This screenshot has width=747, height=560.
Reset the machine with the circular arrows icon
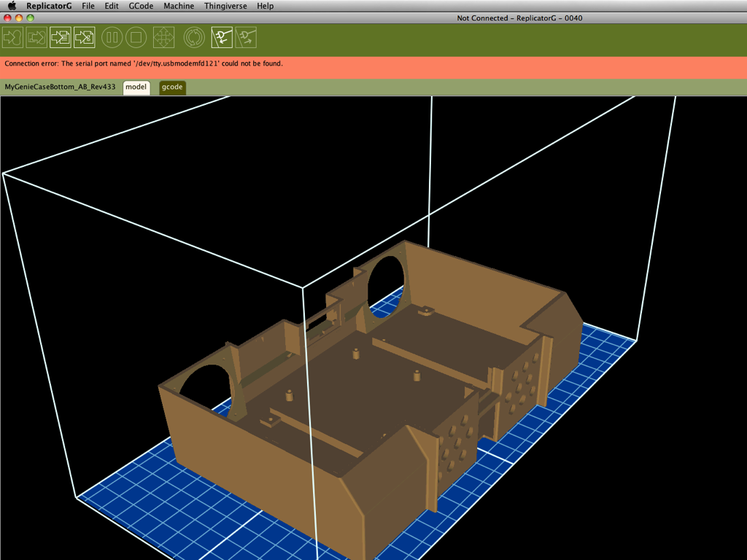point(194,37)
